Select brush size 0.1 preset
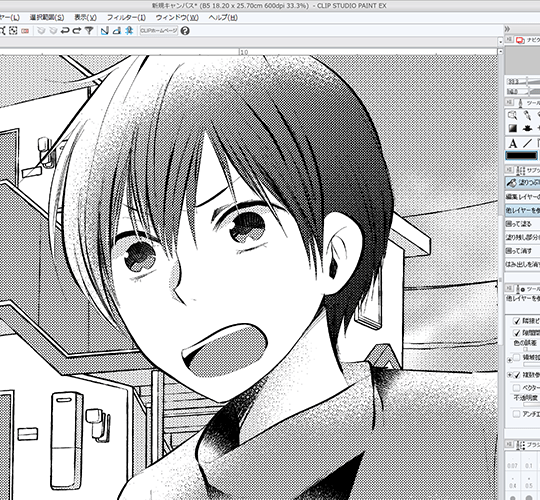This screenshot has height=500, width=540. 529,462
